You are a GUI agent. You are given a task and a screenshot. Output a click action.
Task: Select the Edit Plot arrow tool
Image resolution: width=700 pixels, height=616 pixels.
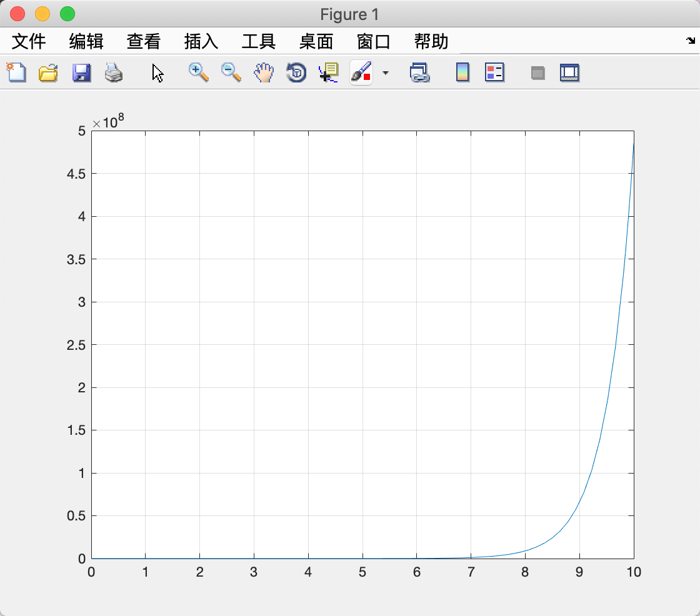(x=157, y=72)
